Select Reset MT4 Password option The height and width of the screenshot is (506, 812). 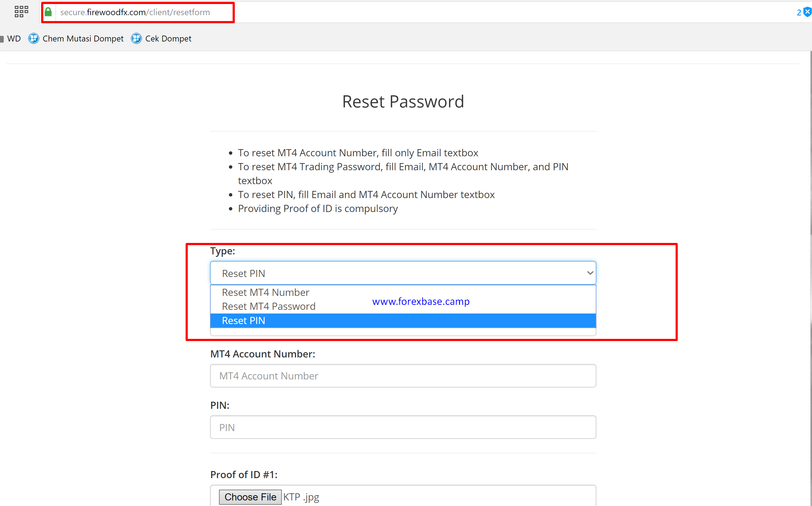pos(269,306)
